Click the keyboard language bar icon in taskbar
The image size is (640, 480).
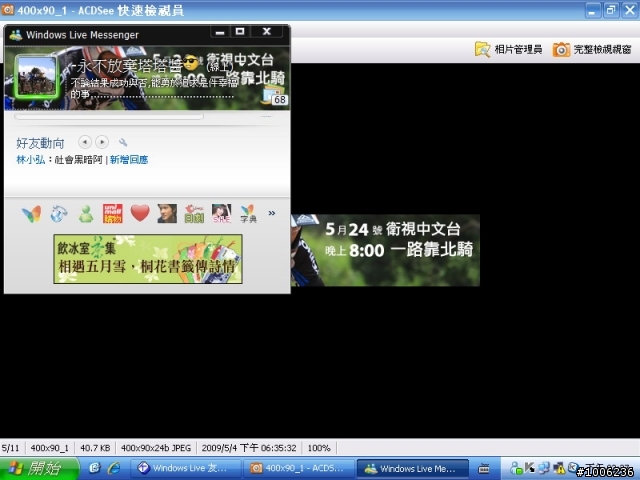(484, 468)
